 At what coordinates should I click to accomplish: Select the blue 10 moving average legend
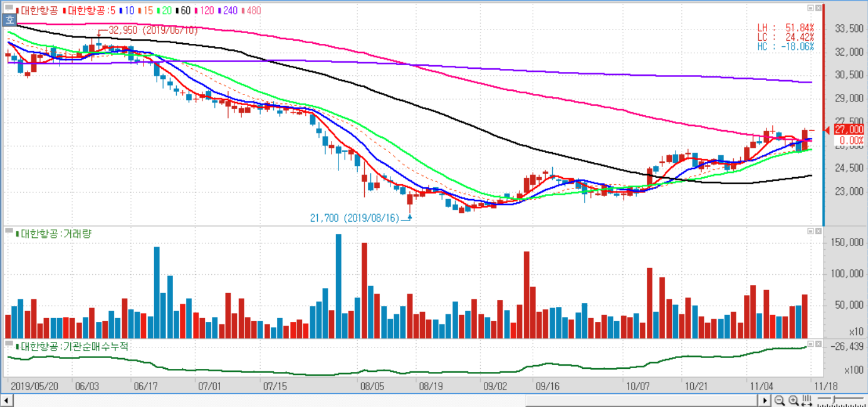pos(125,11)
